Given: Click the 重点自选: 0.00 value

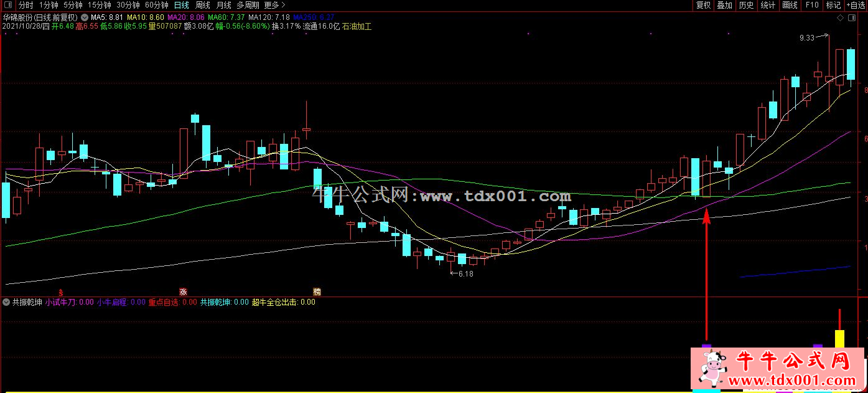Looking at the screenshot, I should tap(172, 302).
